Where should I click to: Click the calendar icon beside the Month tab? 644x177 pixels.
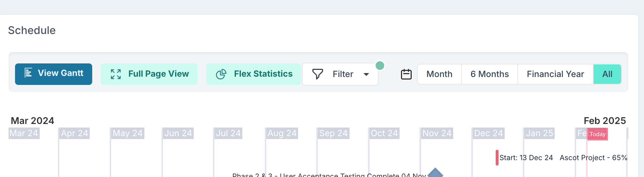(x=406, y=74)
